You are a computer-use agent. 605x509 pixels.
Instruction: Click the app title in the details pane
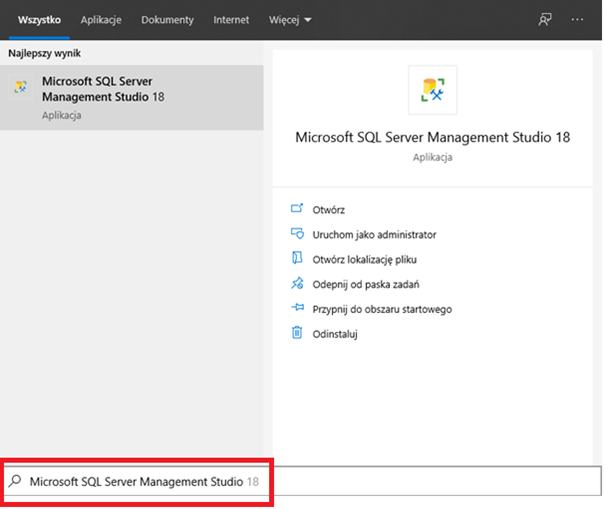[x=433, y=137]
